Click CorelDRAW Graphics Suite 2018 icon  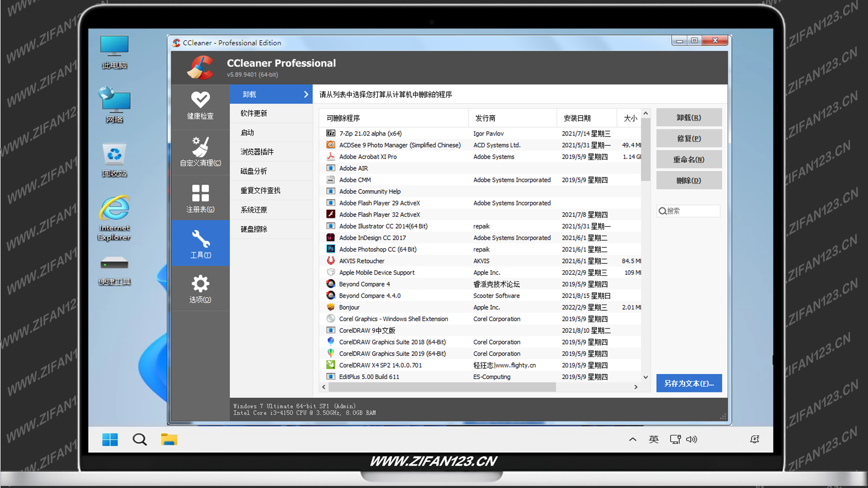[x=331, y=342]
